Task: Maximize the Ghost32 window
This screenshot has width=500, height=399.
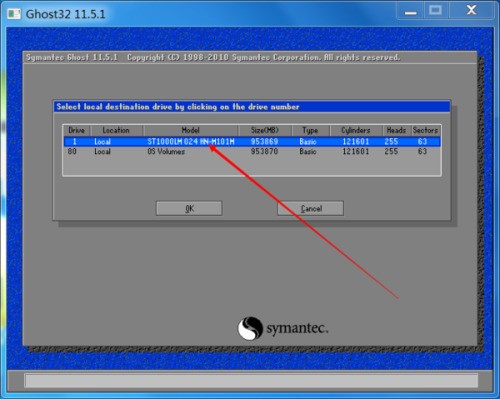Action: (x=436, y=11)
